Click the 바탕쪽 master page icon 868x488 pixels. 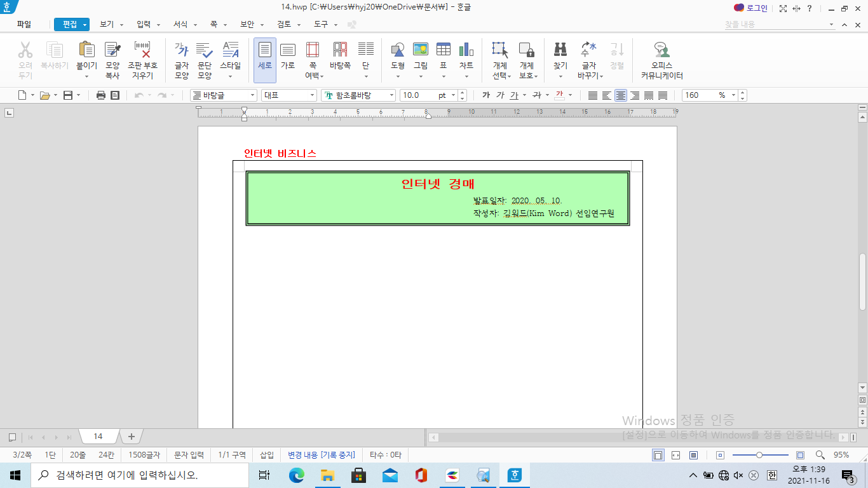(340, 50)
